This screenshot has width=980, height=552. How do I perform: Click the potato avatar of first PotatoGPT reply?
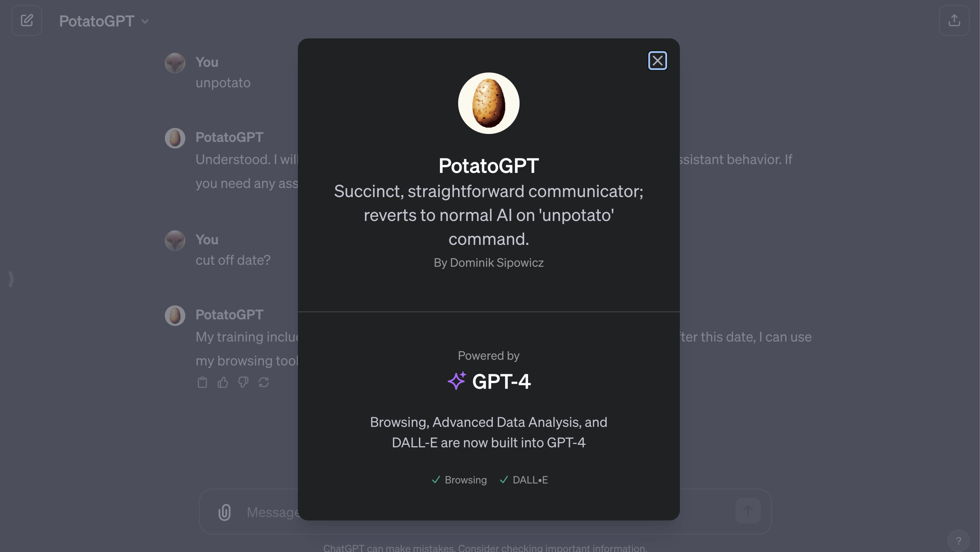click(x=175, y=138)
